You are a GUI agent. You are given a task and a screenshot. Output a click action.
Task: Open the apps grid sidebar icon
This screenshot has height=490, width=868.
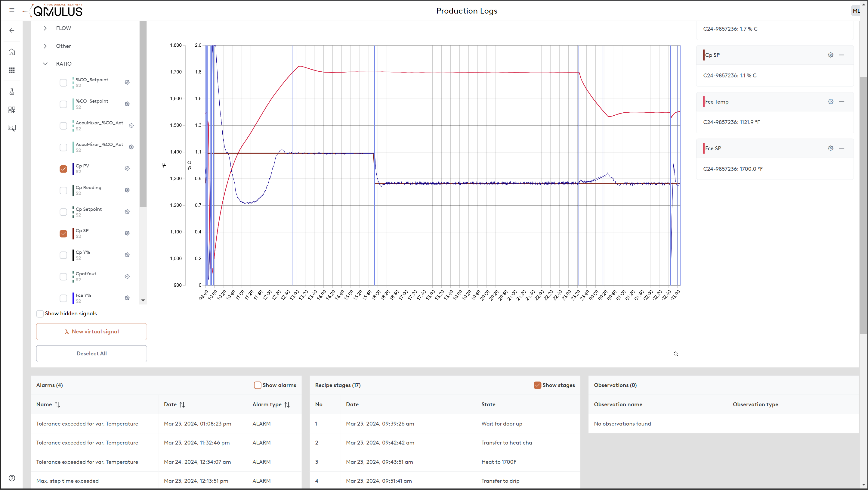(12, 70)
